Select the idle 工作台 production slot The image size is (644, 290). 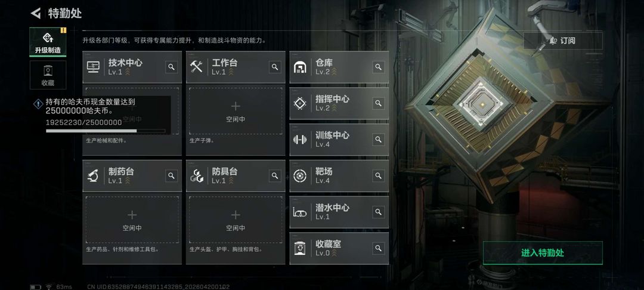tap(236, 111)
